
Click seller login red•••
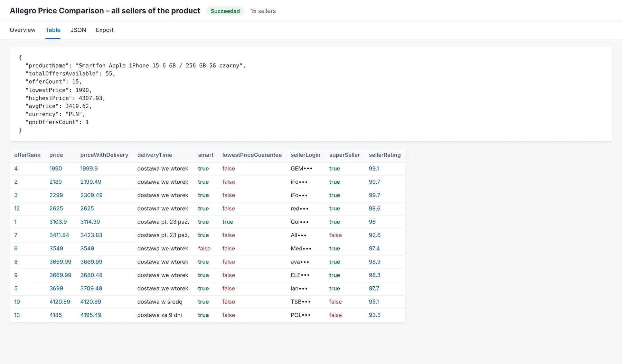[x=300, y=209]
